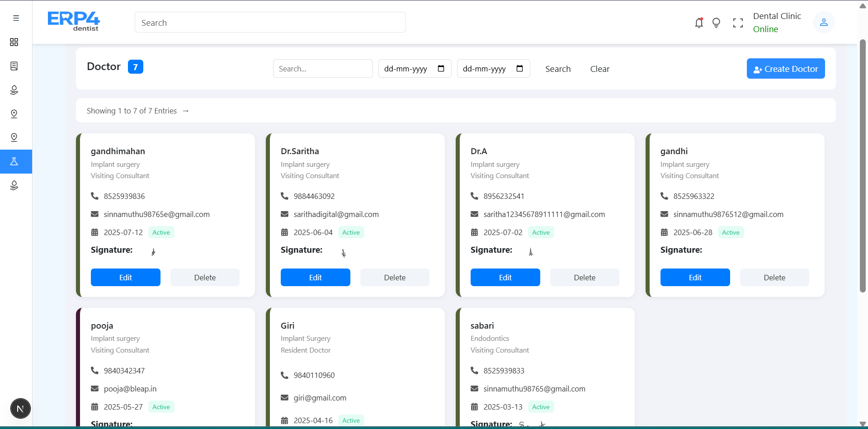Click the Clear button
Screen dimensions: 868x429
600,69
